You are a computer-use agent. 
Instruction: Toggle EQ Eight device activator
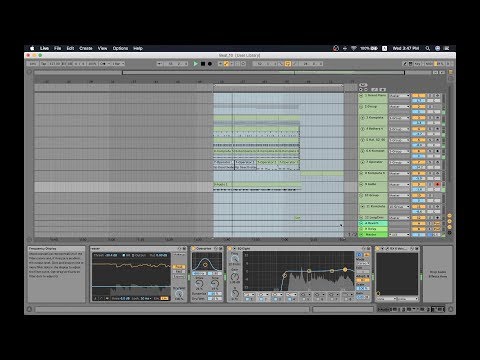pos(230,249)
